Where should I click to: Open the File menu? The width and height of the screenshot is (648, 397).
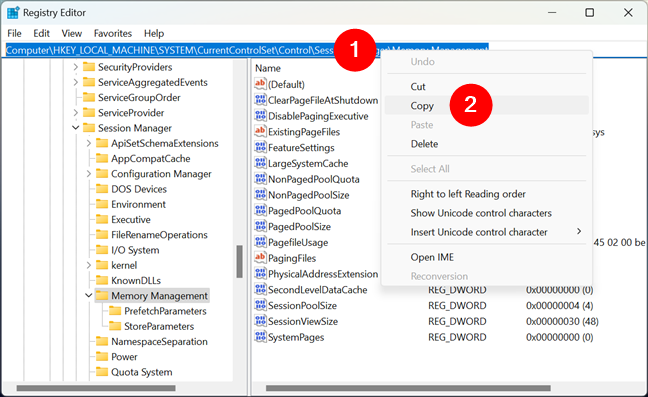point(14,33)
